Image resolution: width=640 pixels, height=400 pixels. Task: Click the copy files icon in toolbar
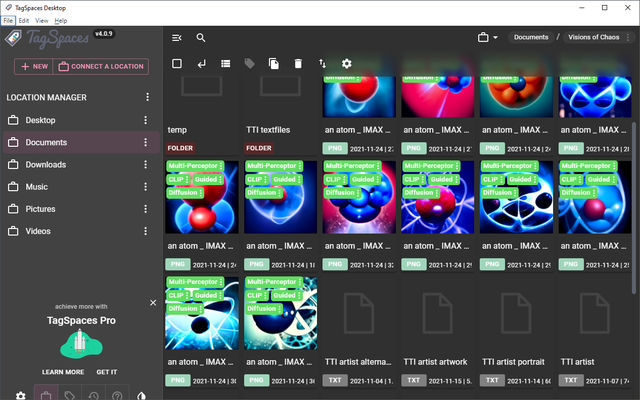pyautogui.click(x=273, y=64)
